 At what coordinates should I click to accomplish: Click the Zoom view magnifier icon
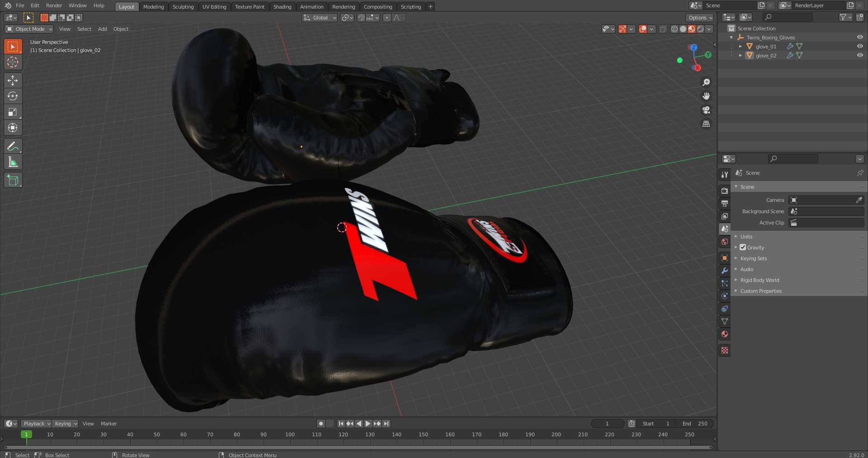[x=706, y=82]
